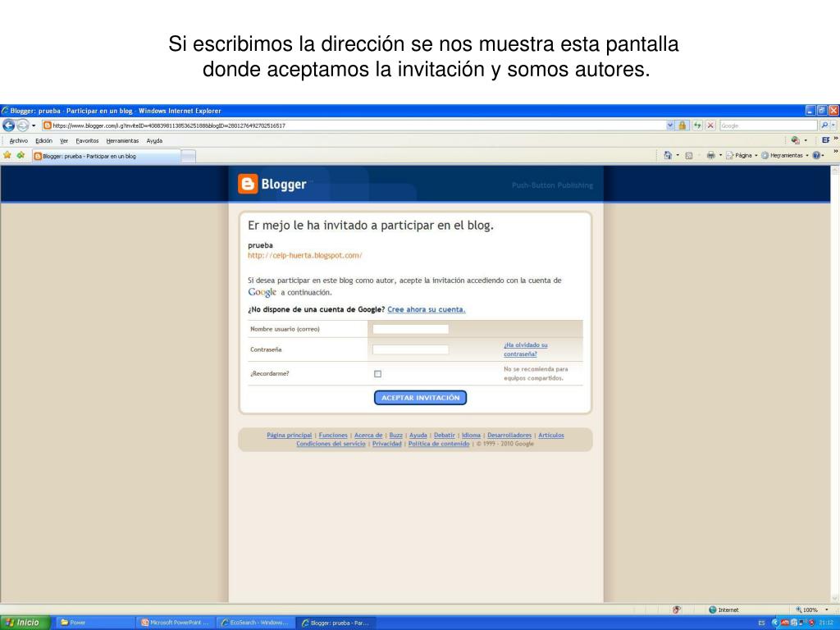Open the ceip-huerta.blogspot.com link
Image resolution: width=840 pixels, height=630 pixels.
[x=305, y=256]
